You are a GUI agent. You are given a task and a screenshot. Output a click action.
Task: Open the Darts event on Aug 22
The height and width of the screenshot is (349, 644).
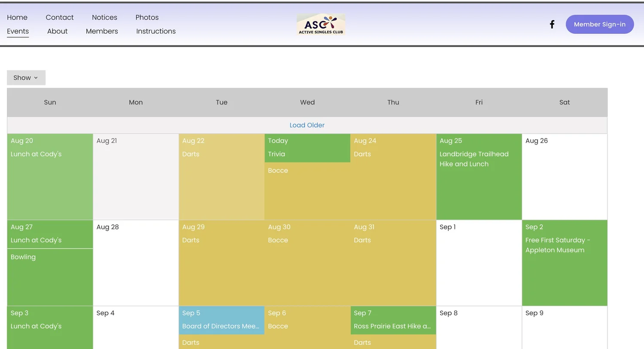(x=191, y=154)
